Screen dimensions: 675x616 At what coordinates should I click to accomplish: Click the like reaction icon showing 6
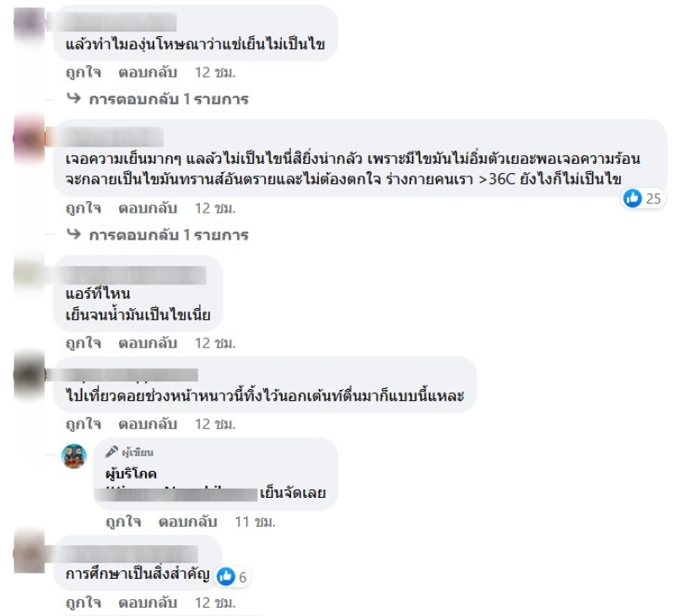pos(225,576)
